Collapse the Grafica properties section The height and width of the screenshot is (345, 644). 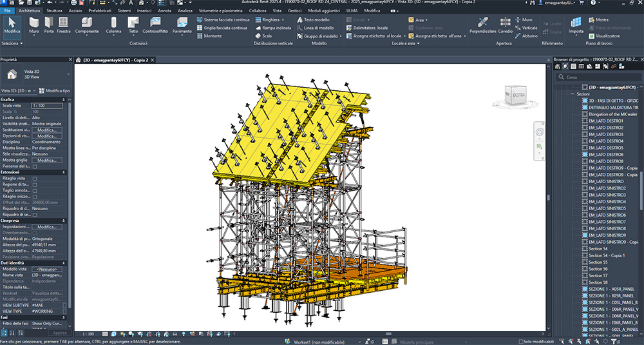click(x=64, y=99)
